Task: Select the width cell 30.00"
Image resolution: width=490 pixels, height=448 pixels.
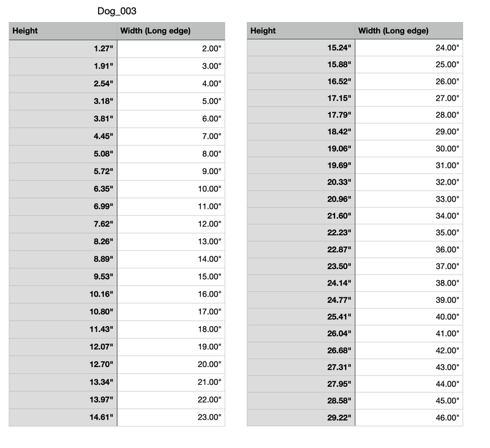Action: pos(409,149)
